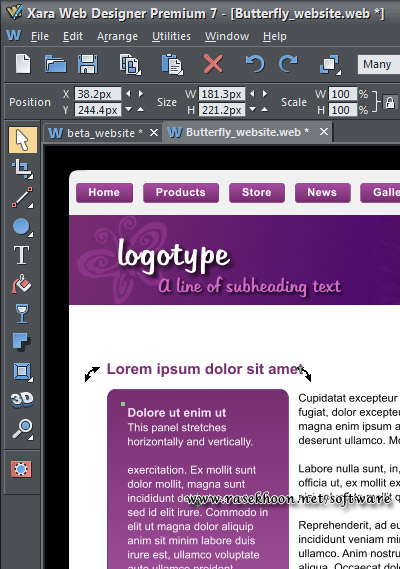
Task: Open the orange gear widget icon
Action: [21, 469]
